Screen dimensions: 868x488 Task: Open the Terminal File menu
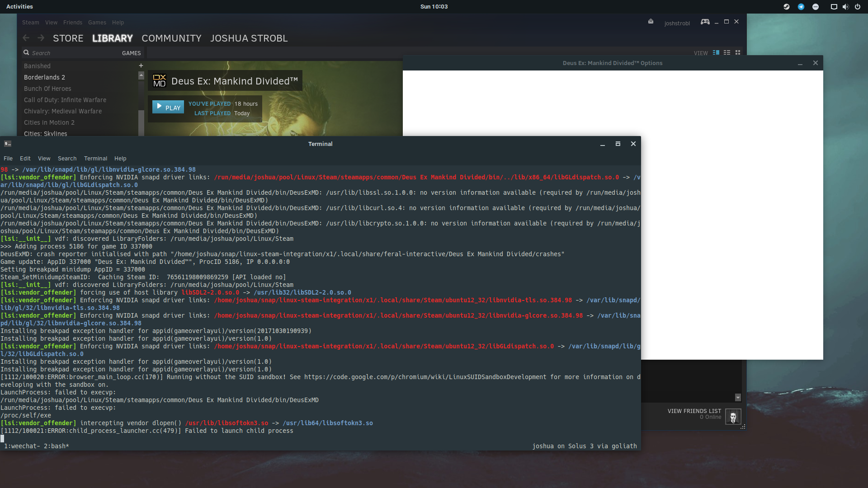[8, 159]
